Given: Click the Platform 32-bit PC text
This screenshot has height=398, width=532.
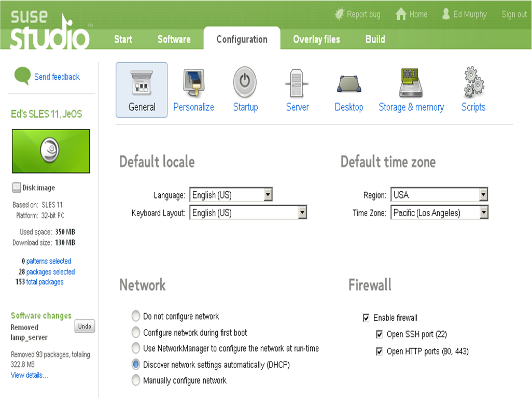Looking at the screenshot, I should (40, 216).
